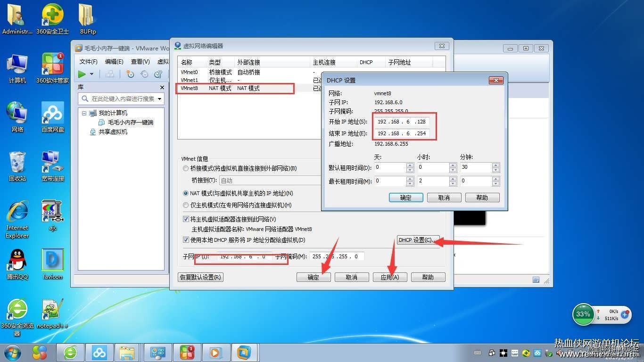The image size is (644, 362).
Task: Click the revert snapshot icon in VMware toolbar
Action: tap(144, 74)
